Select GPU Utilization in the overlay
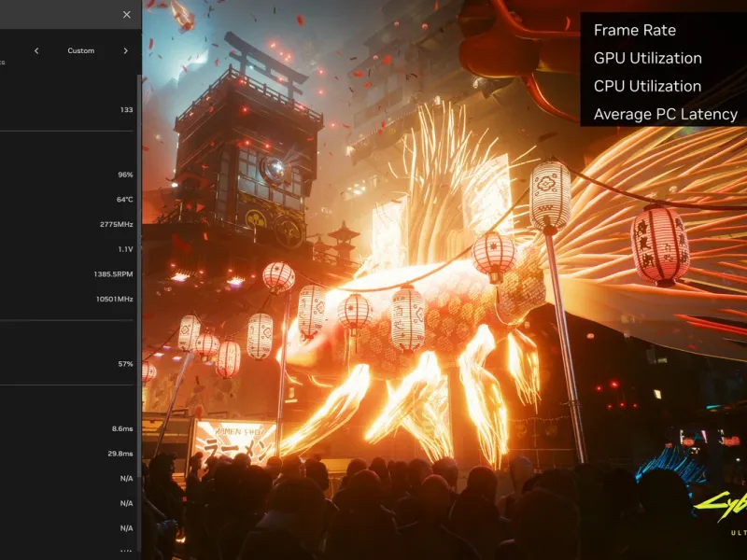The image size is (747, 560). [647, 58]
